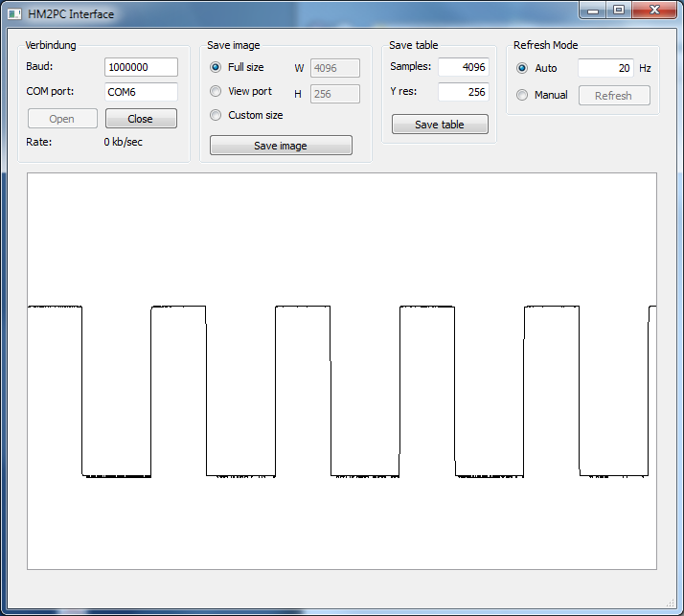Click the 'Samples:' label

click(410, 66)
